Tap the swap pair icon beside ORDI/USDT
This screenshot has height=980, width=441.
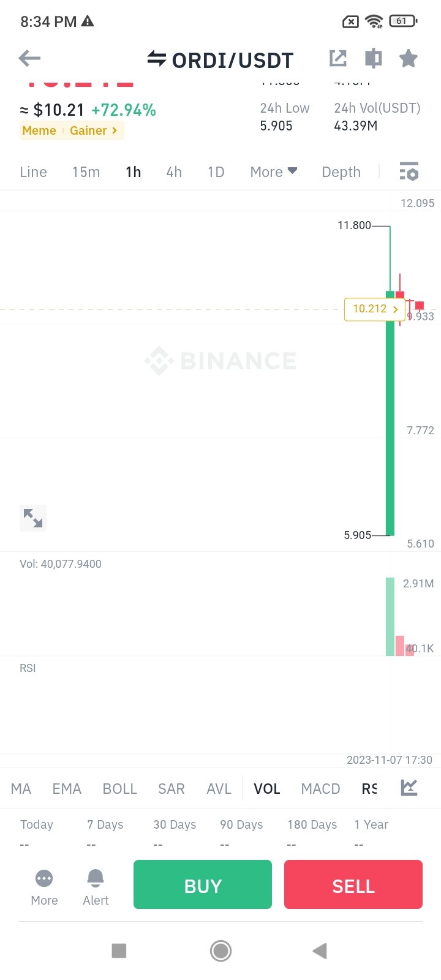(x=157, y=59)
